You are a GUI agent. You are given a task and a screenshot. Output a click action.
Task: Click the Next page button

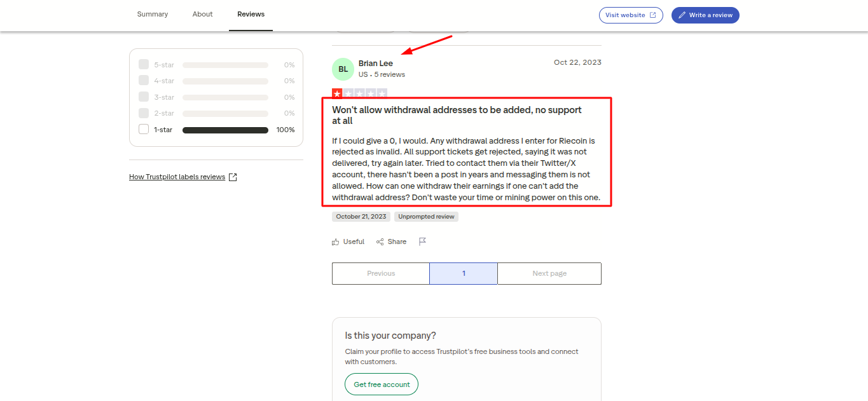[549, 273]
